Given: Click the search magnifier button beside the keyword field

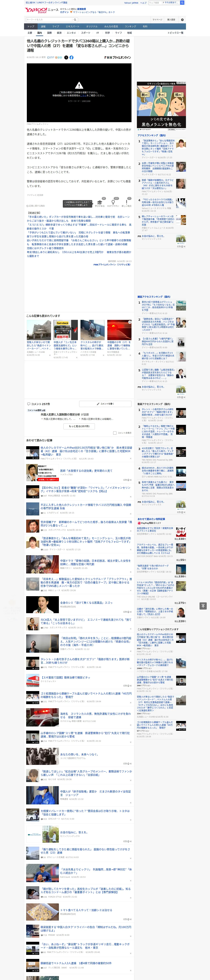Looking at the screenshot, I should [x=75, y=20].
